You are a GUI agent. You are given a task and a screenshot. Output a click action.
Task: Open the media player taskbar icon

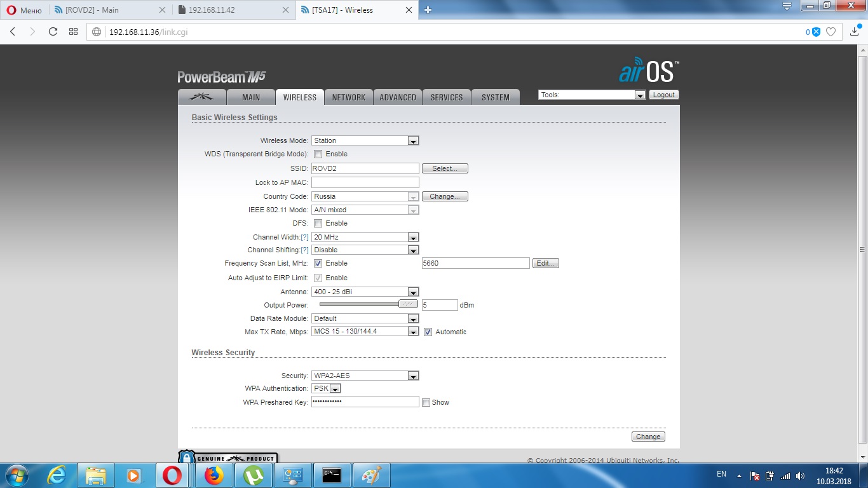tap(135, 475)
